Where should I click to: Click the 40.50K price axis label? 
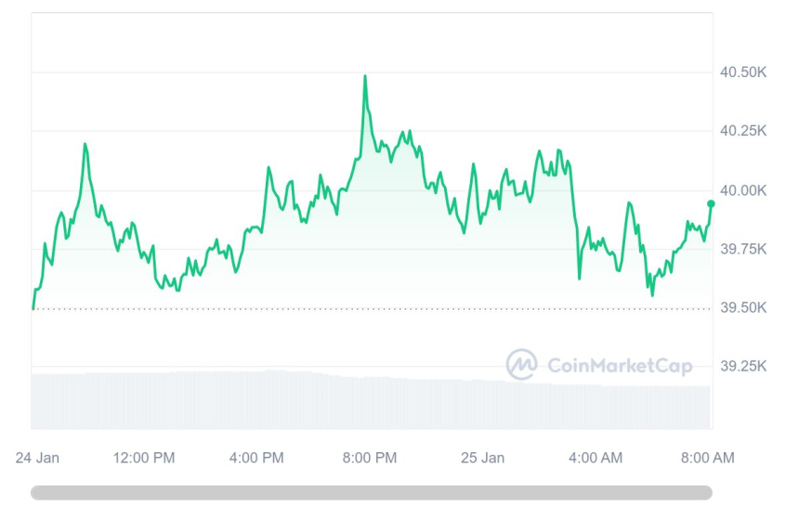[x=742, y=73]
